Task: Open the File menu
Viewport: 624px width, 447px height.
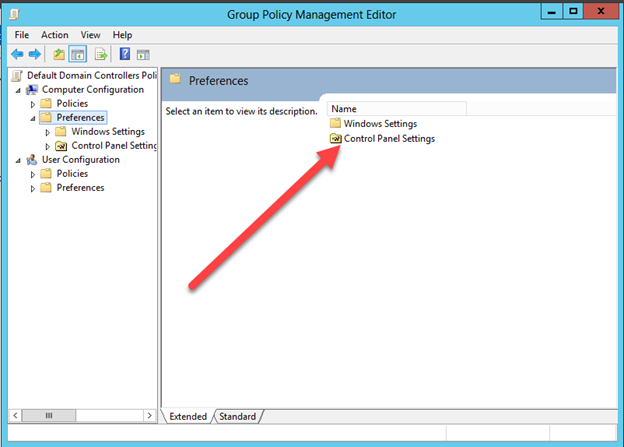Action: click(21, 35)
